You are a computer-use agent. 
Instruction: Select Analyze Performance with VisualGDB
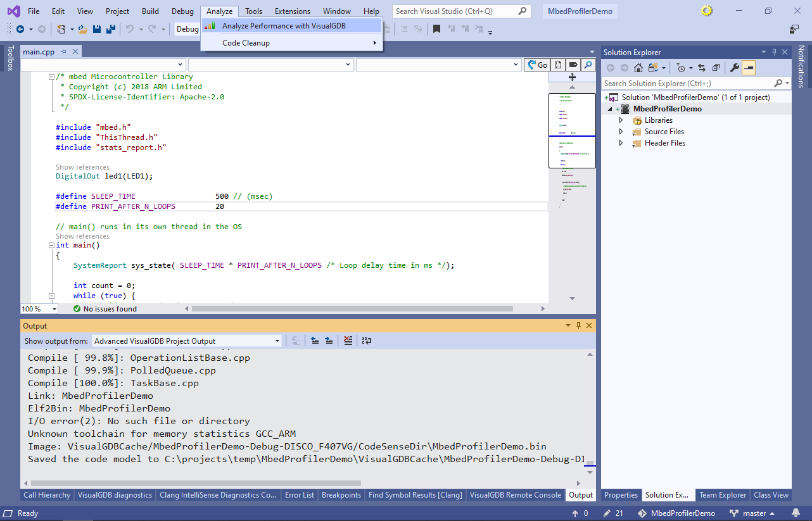[x=292, y=25]
